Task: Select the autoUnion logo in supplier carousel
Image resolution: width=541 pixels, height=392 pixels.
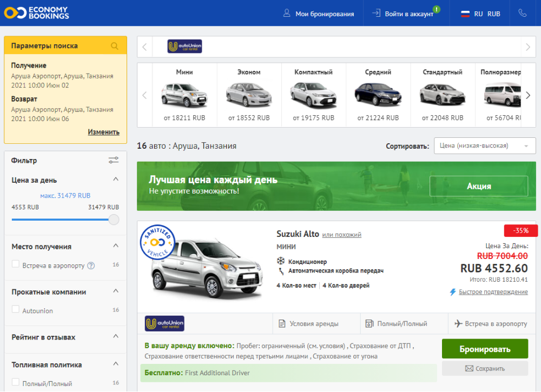Action: [x=184, y=46]
